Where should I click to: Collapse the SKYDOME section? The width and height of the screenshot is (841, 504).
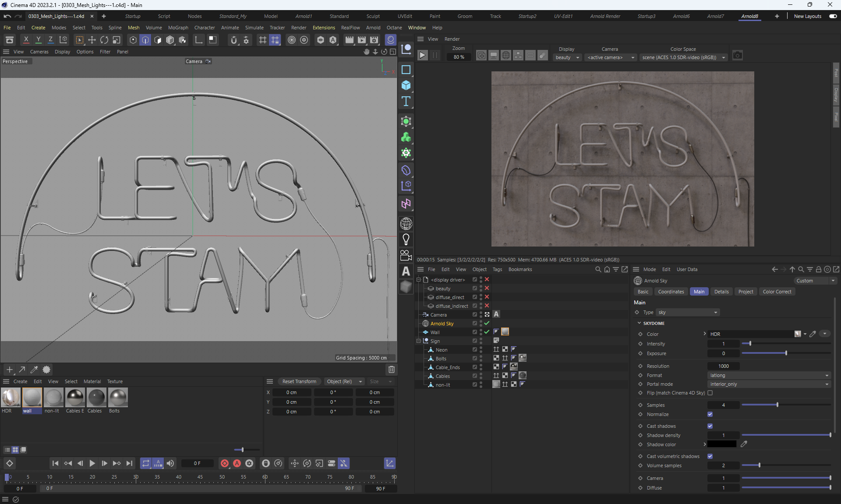tap(639, 323)
